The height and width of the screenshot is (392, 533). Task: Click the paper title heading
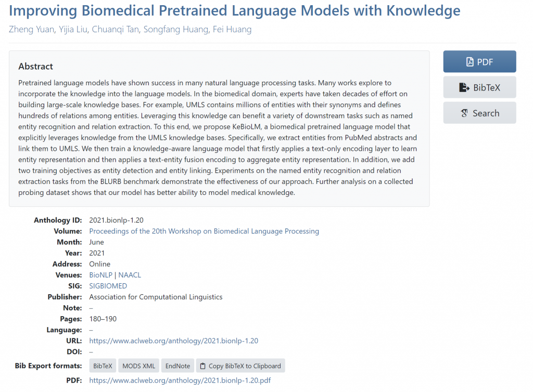[234, 10]
